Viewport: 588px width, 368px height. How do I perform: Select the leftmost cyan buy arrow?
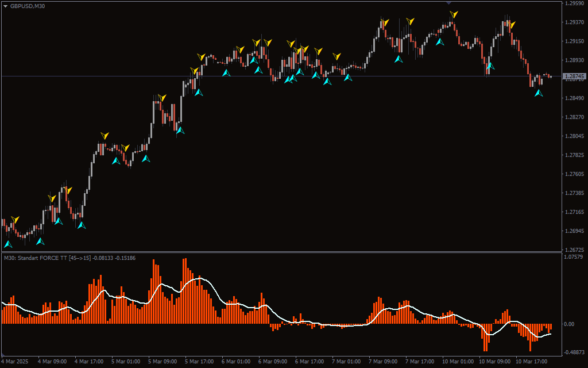(8, 244)
